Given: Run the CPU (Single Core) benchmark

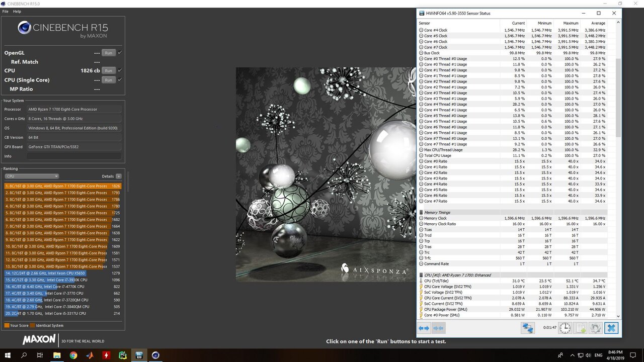Looking at the screenshot, I should tap(108, 79).
